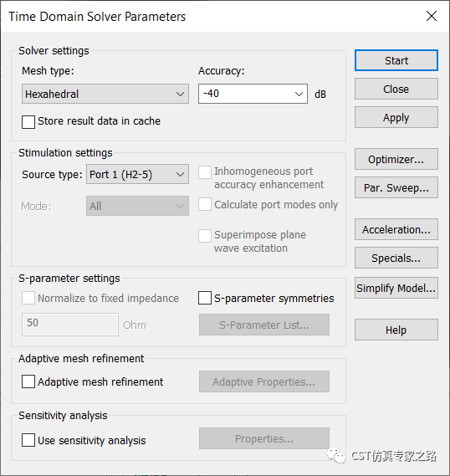The image size is (450, 476).
Task: Click the Close button below Start
Action: coord(396,89)
